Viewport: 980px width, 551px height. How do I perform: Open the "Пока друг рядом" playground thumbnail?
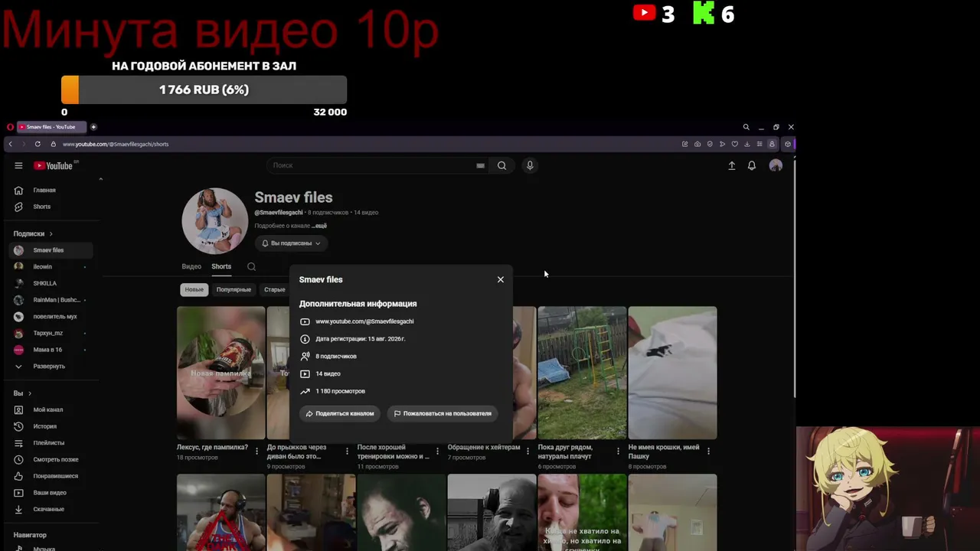click(582, 373)
